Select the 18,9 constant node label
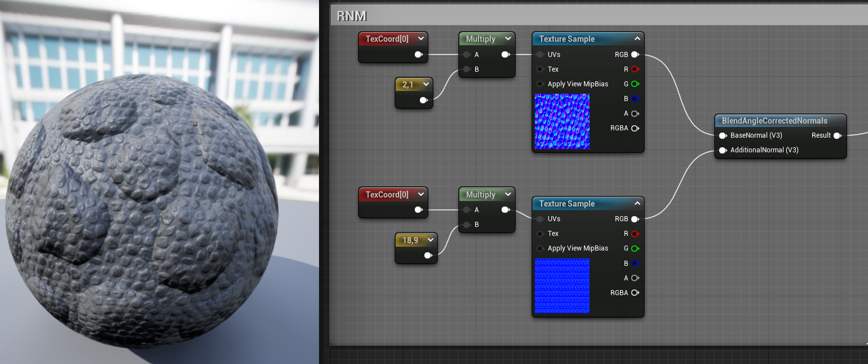The width and height of the screenshot is (868, 364). point(410,240)
